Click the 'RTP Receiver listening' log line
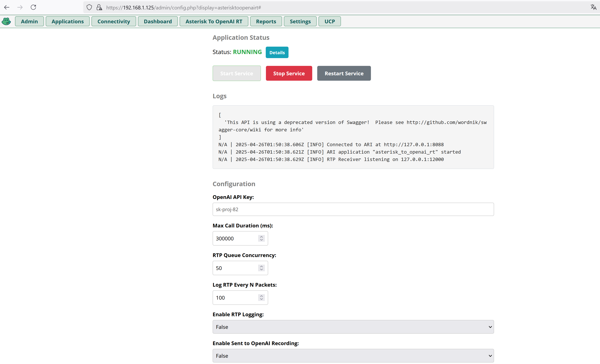 click(331, 159)
